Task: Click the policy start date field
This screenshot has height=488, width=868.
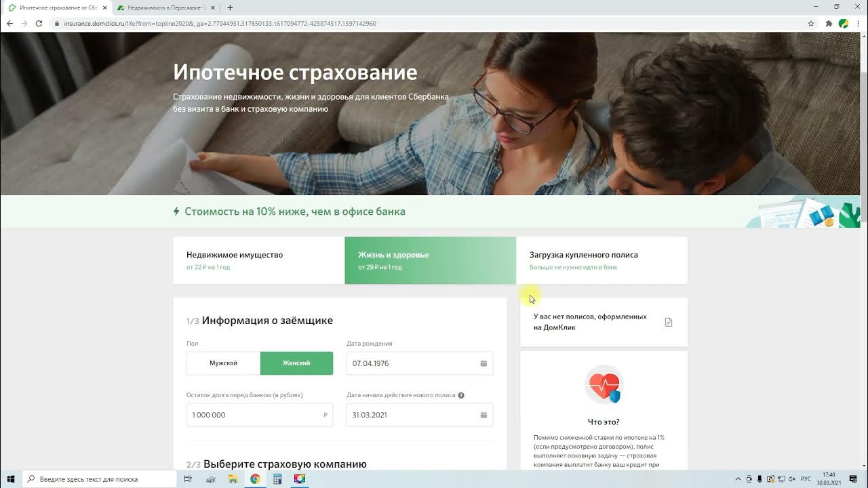Action: coord(420,415)
